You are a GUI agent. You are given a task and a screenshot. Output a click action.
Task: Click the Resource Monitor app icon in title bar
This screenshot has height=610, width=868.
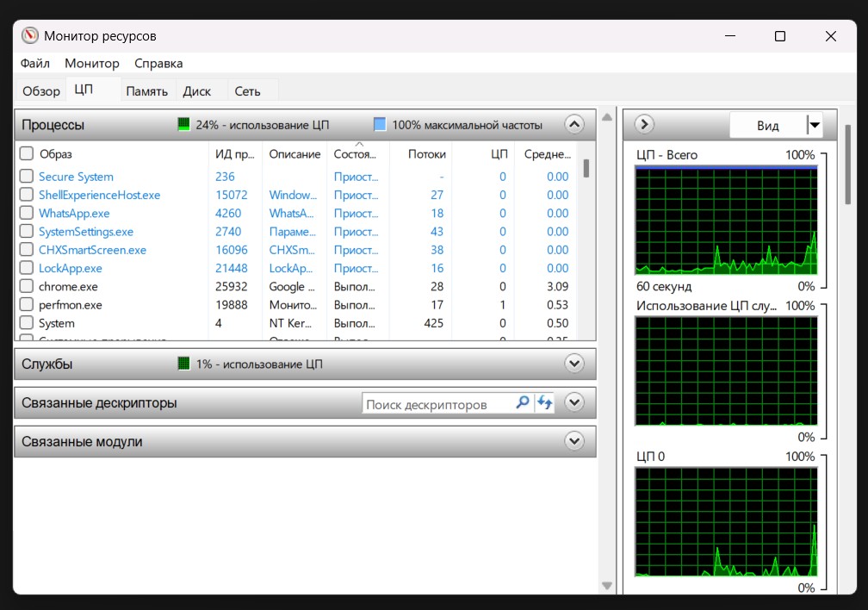pyautogui.click(x=30, y=36)
